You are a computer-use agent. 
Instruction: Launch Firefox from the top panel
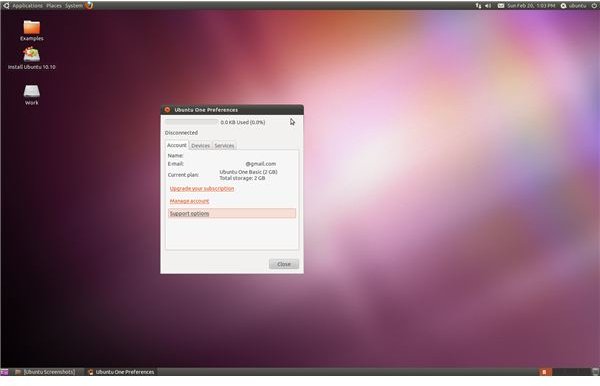tap(89, 5)
